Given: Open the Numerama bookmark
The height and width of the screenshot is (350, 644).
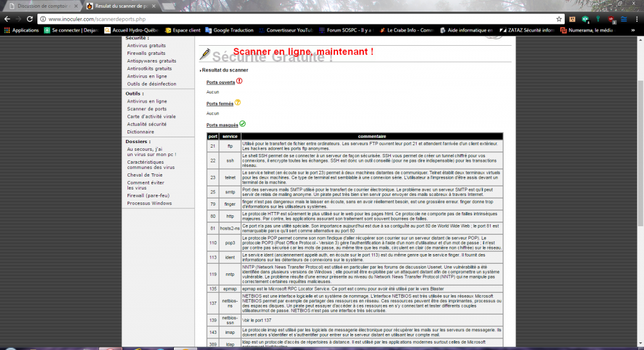Looking at the screenshot, I should (x=587, y=30).
